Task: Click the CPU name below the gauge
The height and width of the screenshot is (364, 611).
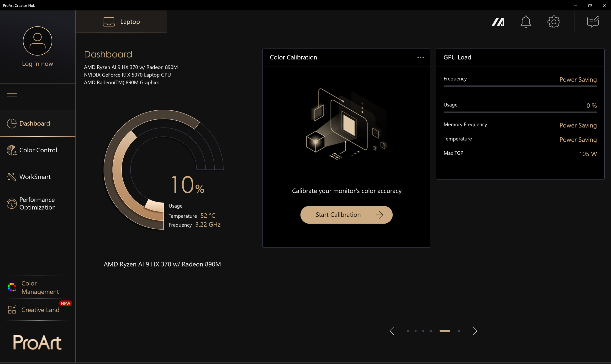Action: click(x=162, y=264)
